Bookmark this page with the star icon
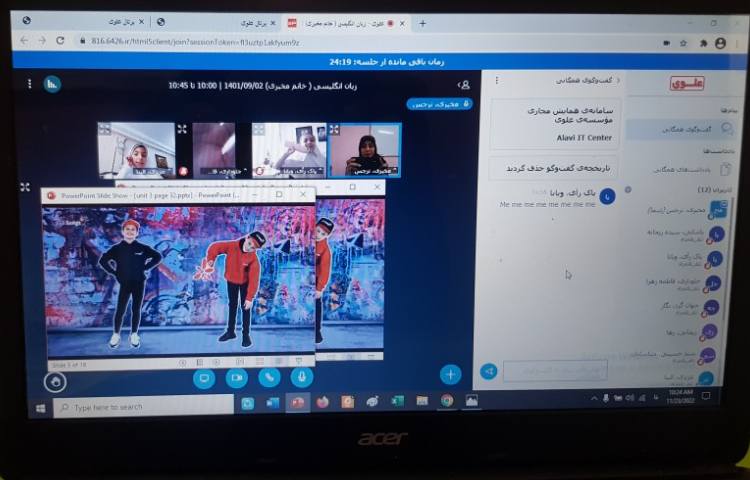Screen dimensions: 750x480 [x=683, y=43]
